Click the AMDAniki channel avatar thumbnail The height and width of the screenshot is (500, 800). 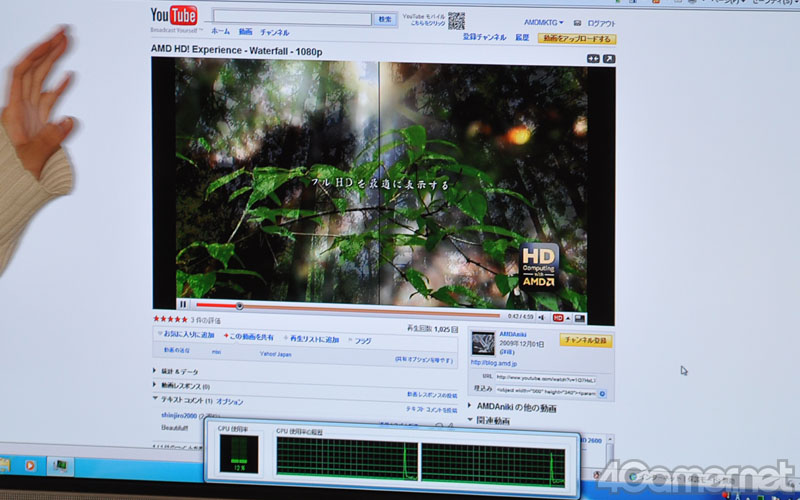pos(483,343)
